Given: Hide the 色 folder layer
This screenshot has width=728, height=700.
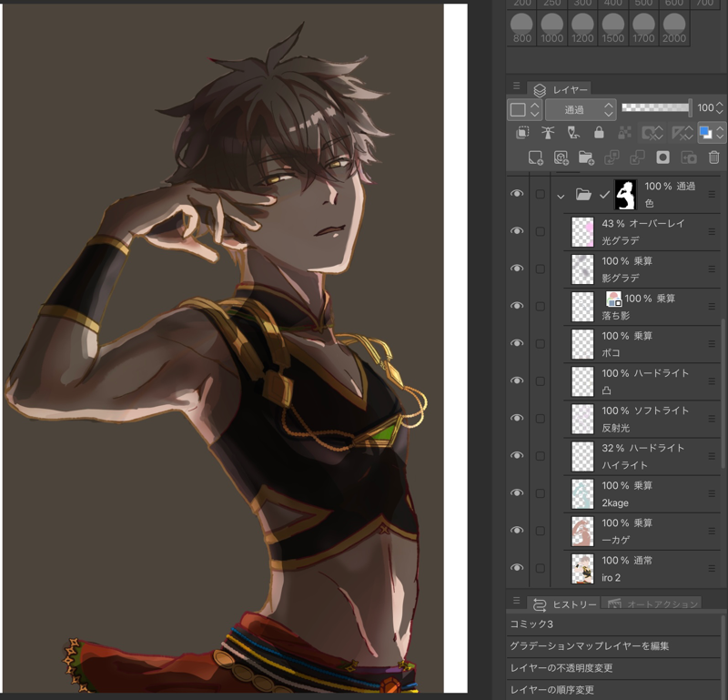Looking at the screenshot, I should point(517,194).
